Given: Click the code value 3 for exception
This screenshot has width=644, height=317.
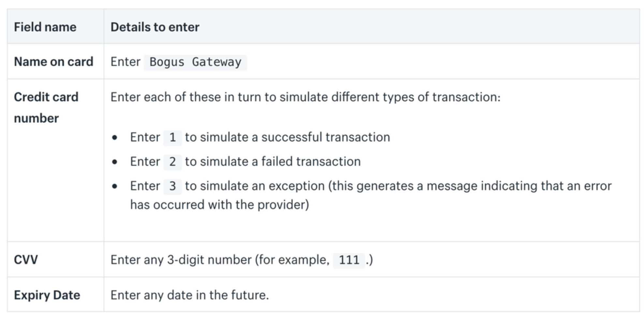Looking at the screenshot, I should pos(172,186).
